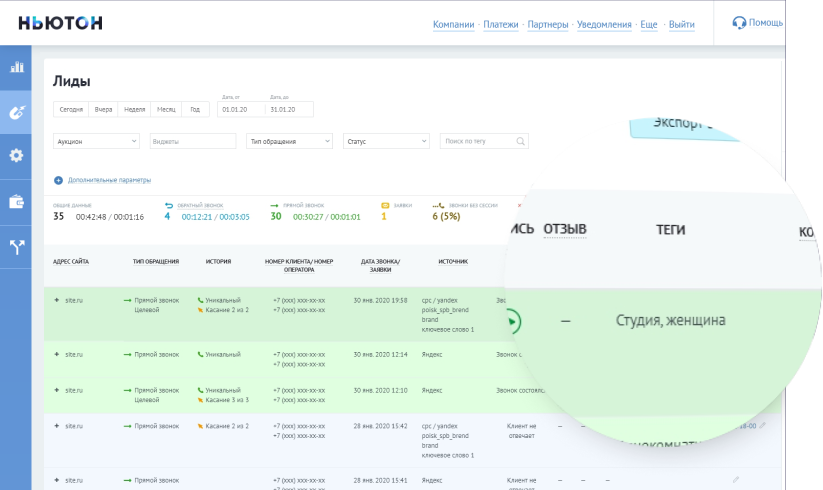Open the Компании menu link
Viewport: 823px width, 490px height.
[453, 25]
